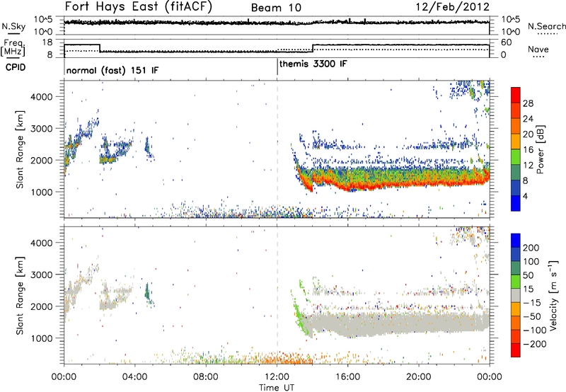Click the '1000' tick on the velocity panel

click(42, 338)
